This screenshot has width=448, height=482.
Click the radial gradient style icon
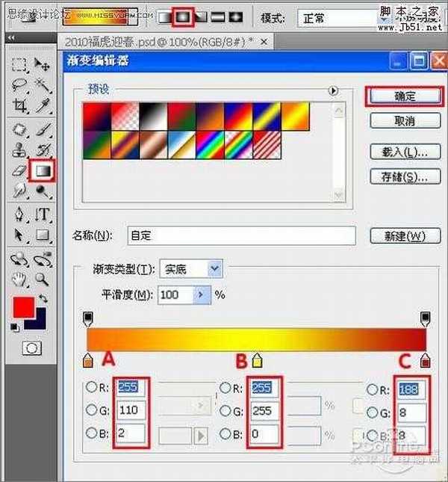click(180, 16)
